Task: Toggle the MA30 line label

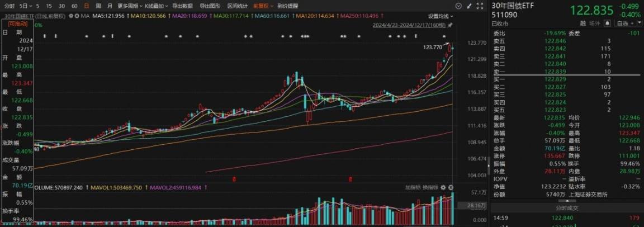Action: tap(231, 16)
